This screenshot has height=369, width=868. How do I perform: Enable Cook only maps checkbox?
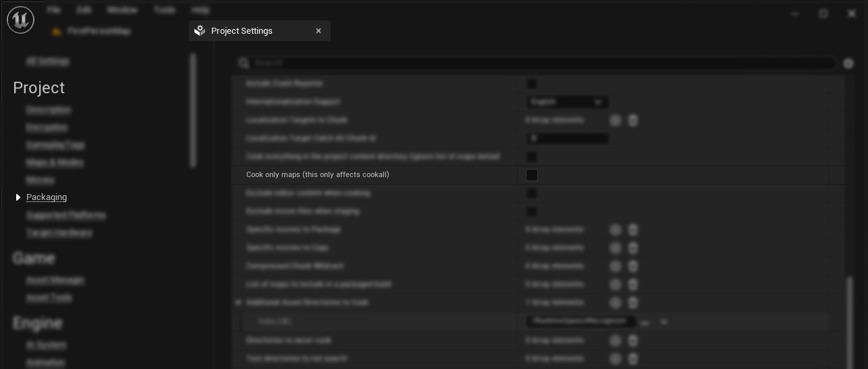[532, 175]
